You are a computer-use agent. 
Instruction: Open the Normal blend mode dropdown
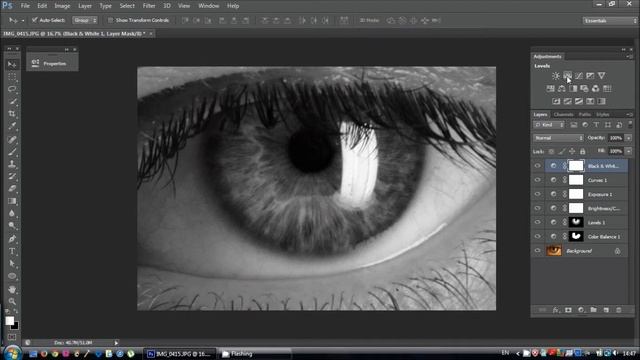tap(558, 138)
